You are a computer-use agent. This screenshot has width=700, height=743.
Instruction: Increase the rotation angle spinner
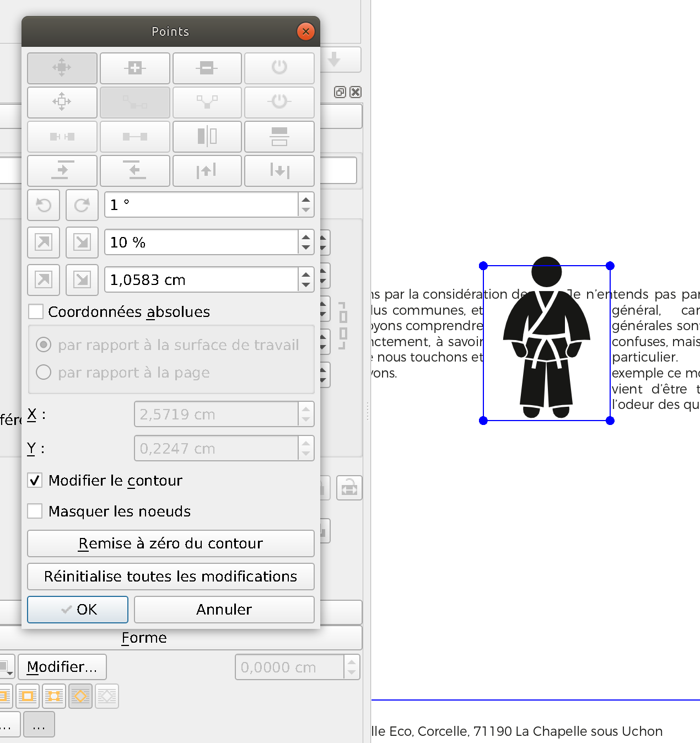point(306,200)
